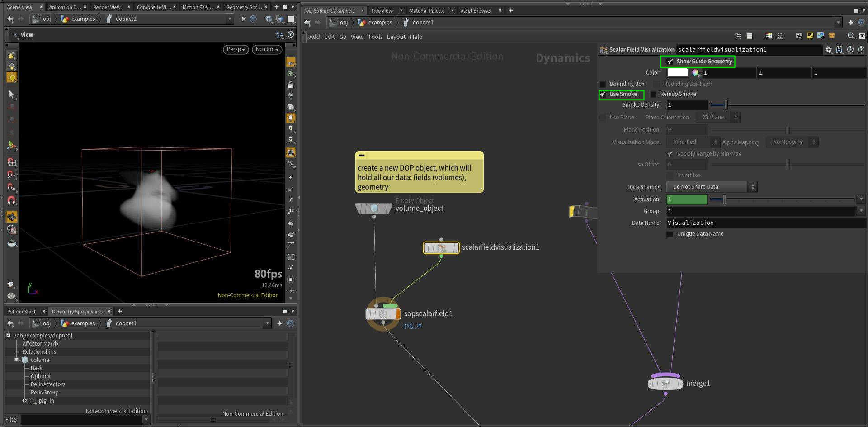Open parameter pane help question mark icon
This screenshot has height=427, width=868.
click(x=861, y=49)
